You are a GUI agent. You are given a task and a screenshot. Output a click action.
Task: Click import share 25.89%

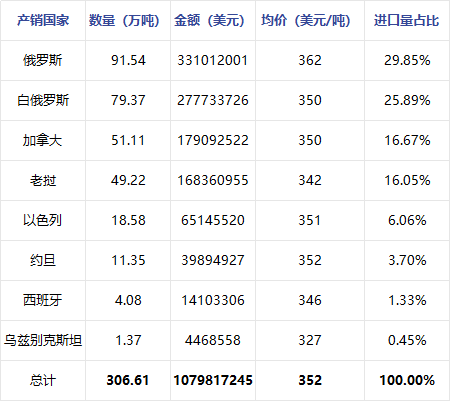[x=407, y=100]
